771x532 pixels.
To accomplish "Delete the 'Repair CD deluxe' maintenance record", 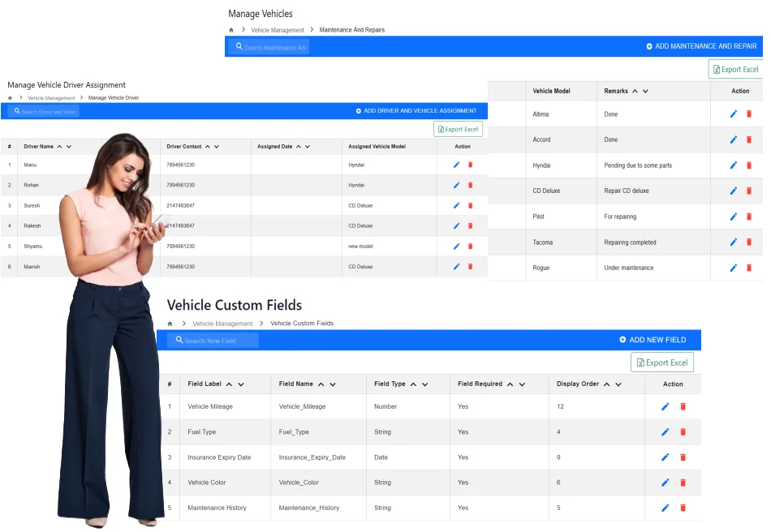I will 749,191.
